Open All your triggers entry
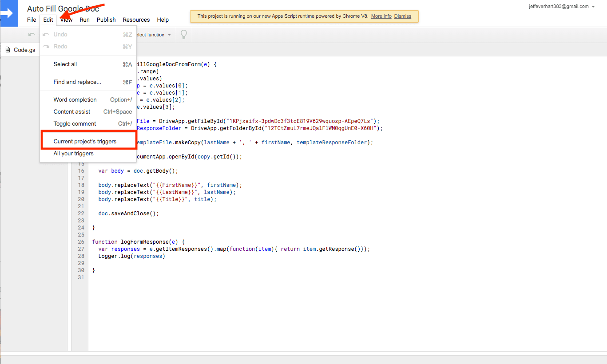Image resolution: width=607 pixels, height=364 pixels. tap(88, 154)
